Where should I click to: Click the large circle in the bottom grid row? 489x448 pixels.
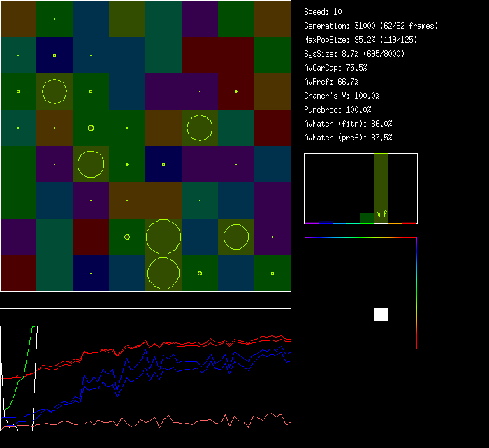click(x=163, y=273)
